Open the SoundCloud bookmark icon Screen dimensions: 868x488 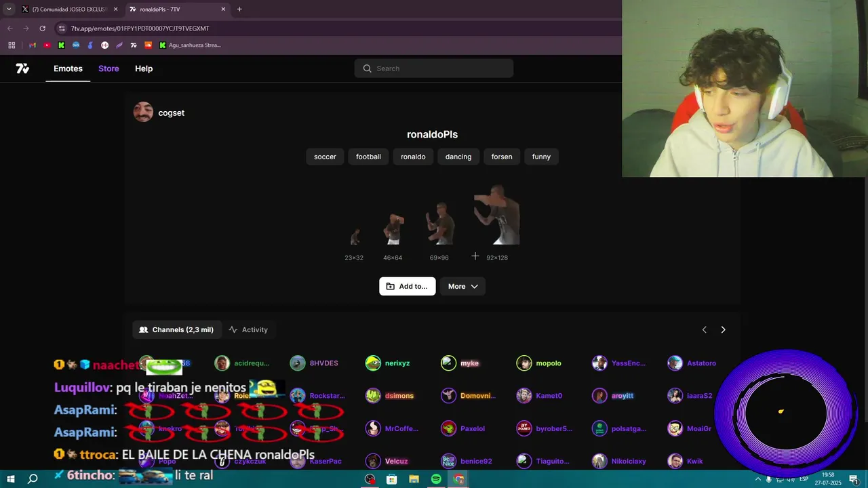click(148, 45)
